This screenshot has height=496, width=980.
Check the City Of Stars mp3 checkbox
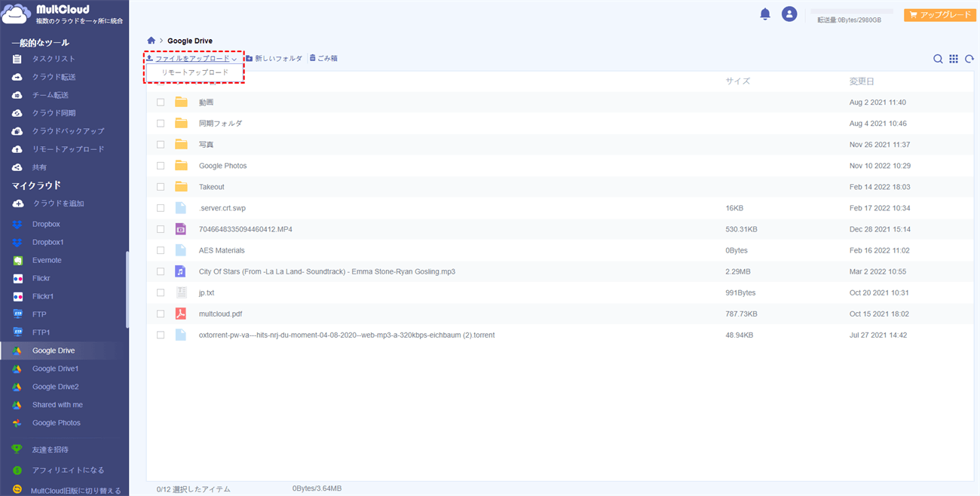(161, 271)
